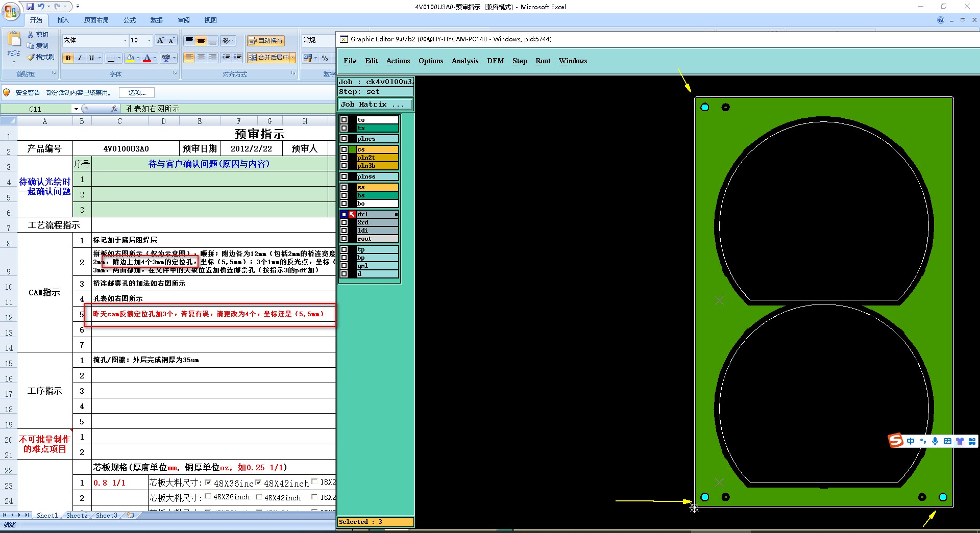Toggle visibility checkbox for layer pln2t
Image resolution: width=980 pixels, height=533 pixels.
[x=344, y=158]
